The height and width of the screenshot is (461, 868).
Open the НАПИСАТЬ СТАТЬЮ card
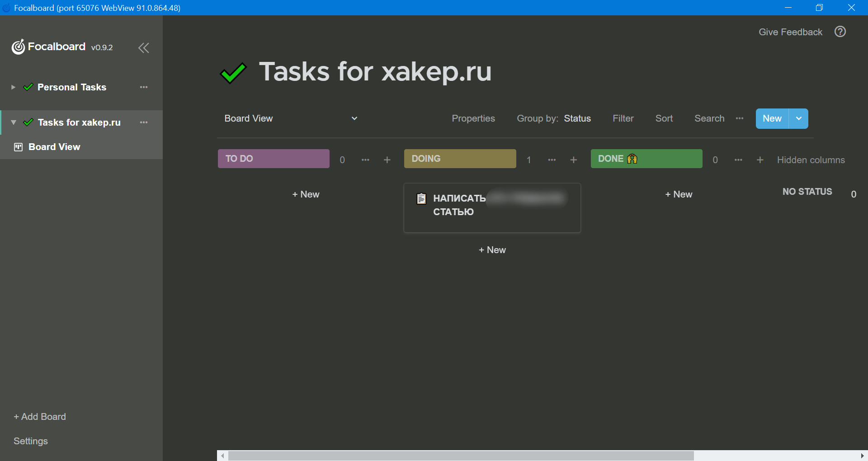pyautogui.click(x=492, y=208)
